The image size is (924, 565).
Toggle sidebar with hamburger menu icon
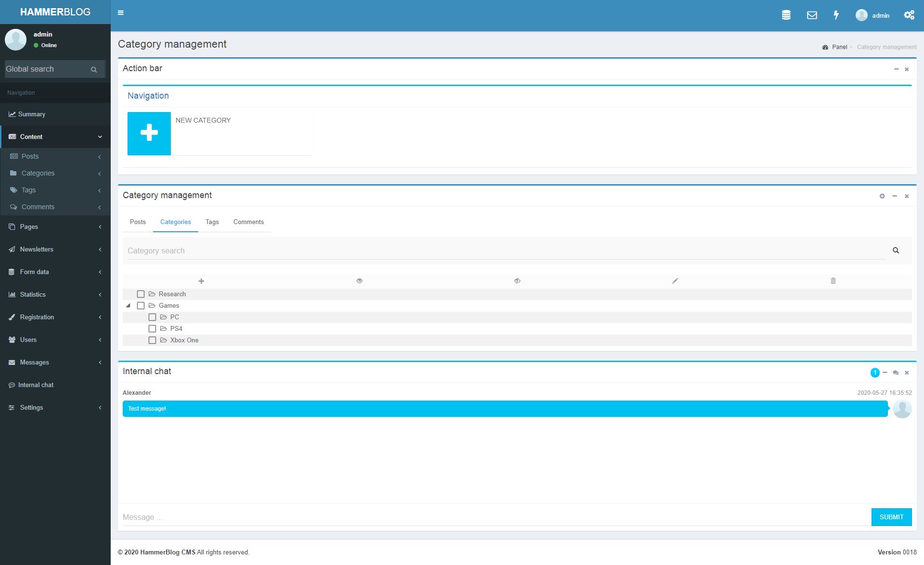click(x=121, y=13)
